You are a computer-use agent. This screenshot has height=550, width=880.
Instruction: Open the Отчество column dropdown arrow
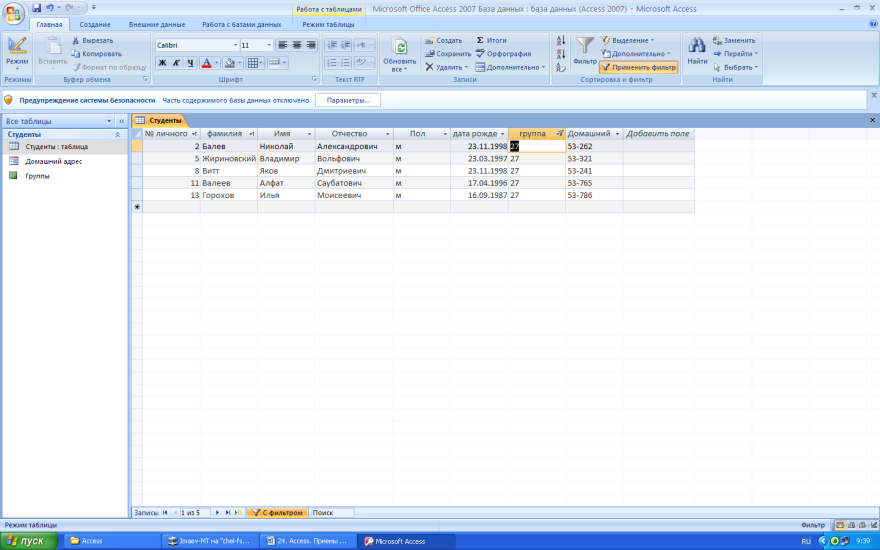[387, 134]
